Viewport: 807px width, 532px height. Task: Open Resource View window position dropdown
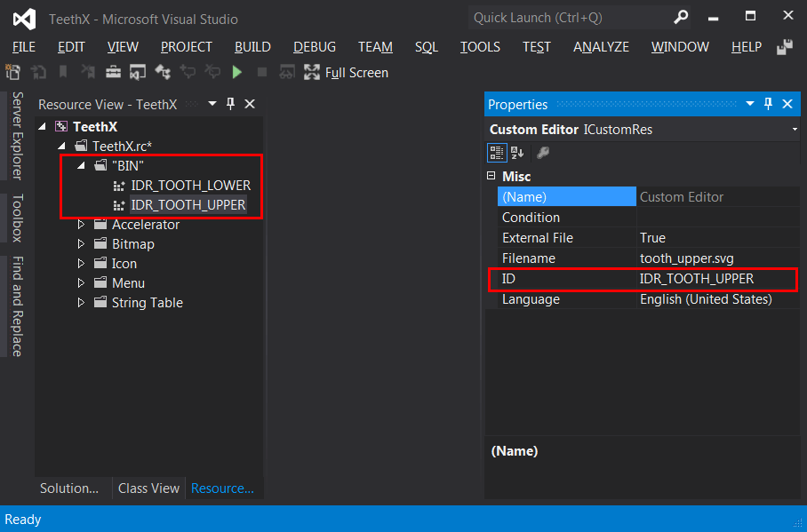212,104
